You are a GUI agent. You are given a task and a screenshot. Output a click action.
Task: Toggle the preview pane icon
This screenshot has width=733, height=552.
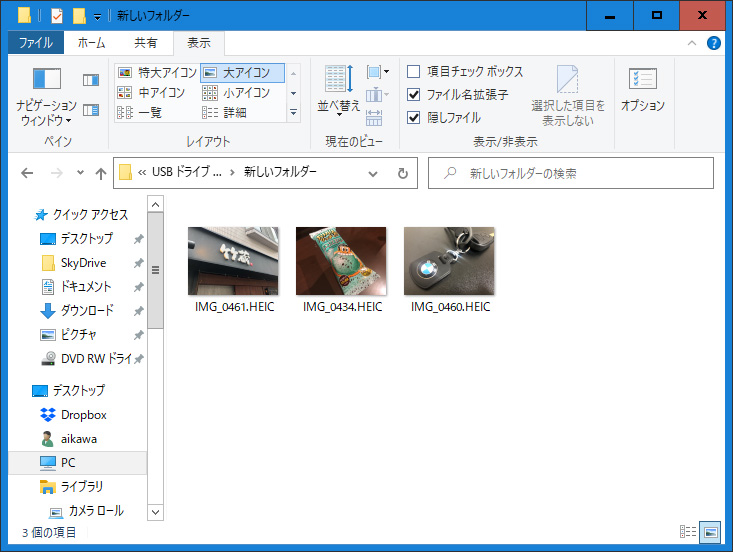point(91,80)
